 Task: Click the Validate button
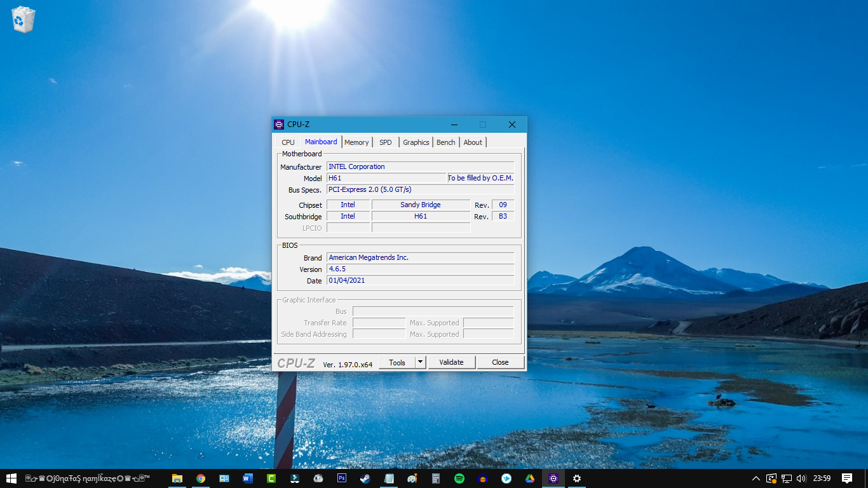click(x=451, y=362)
